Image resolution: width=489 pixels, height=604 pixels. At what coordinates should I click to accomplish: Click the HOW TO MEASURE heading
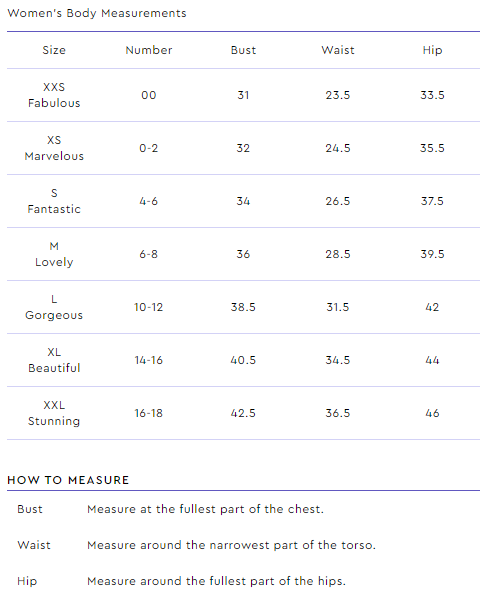68,480
